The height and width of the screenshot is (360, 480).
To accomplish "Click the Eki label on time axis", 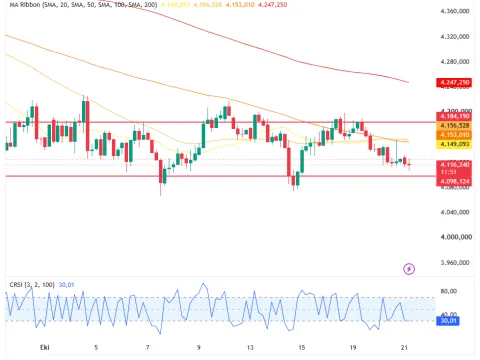I will 45,347.
